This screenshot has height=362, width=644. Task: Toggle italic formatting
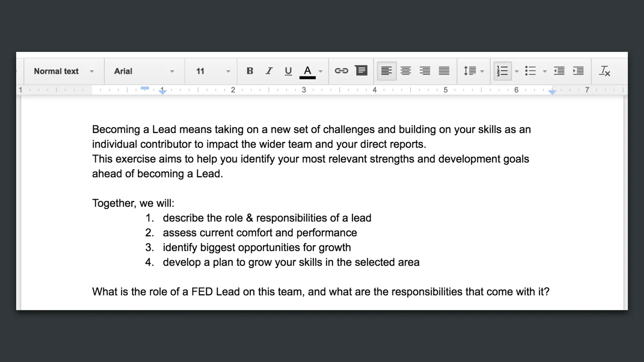(x=269, y=71)
